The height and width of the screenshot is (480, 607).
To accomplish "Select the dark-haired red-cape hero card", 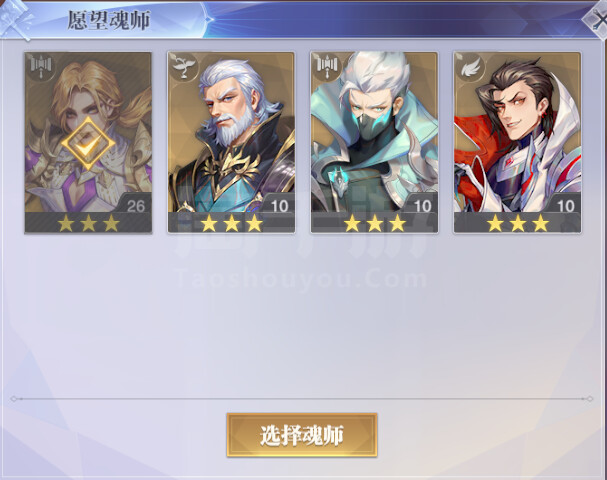I will coord(518,142).
